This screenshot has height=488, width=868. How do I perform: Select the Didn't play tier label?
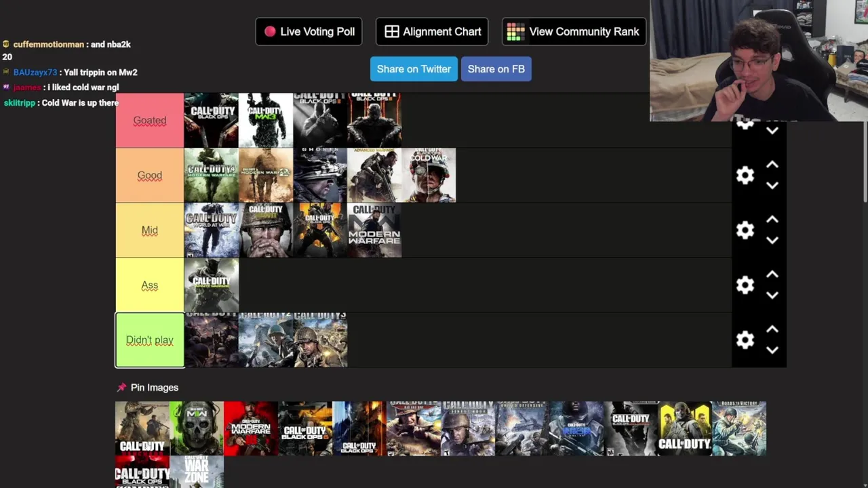tap(150, 340)
